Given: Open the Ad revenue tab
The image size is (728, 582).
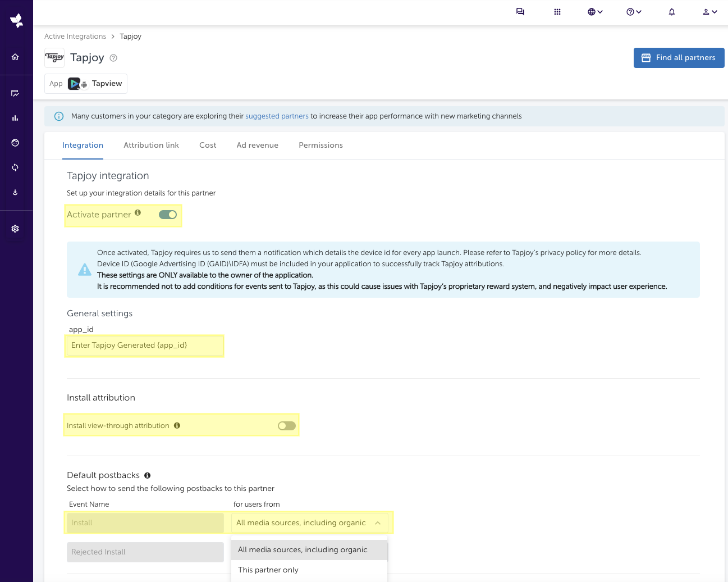Looking at the screenshot, I should (x=257, y=145).
